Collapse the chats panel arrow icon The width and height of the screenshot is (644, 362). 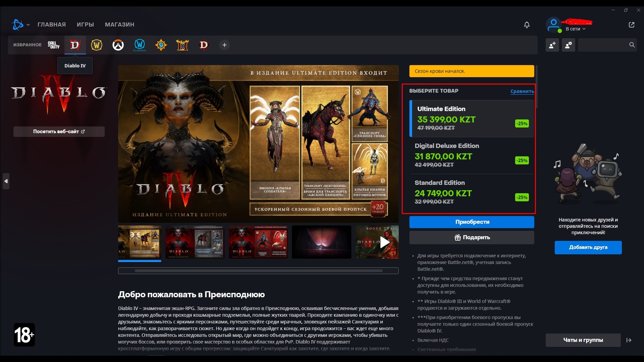click(x=629, y=340)
